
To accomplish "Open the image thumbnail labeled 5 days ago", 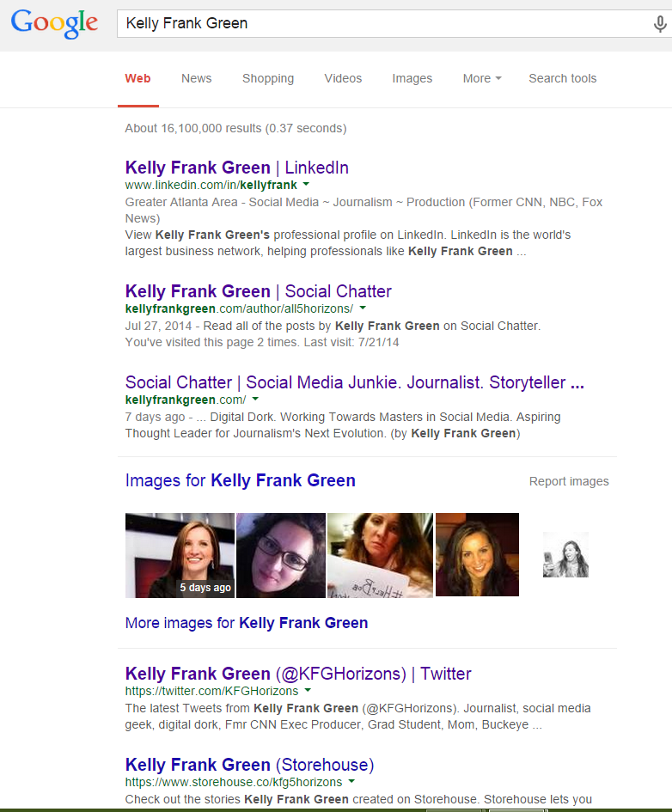I will pyautogui.click(x=180, y=554).
